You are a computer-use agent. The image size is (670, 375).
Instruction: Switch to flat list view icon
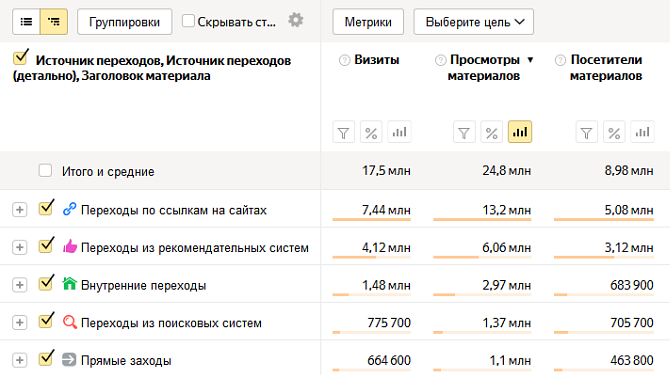[x=26, y=21]
